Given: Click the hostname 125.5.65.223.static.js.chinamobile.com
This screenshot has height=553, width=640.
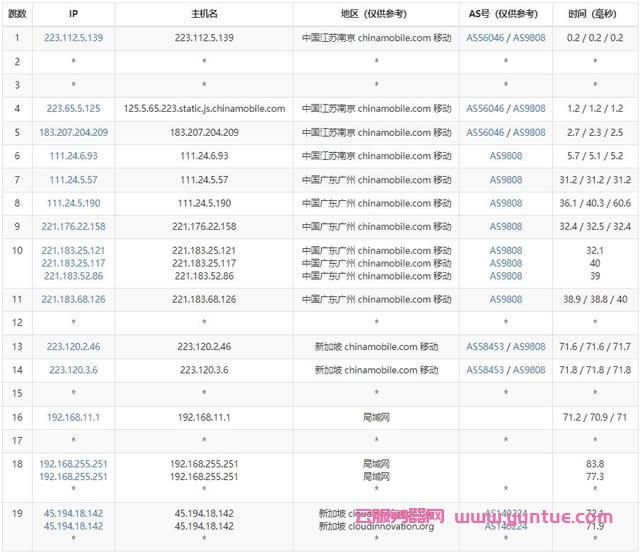Looking at the screenshot, I should point(204,108).
